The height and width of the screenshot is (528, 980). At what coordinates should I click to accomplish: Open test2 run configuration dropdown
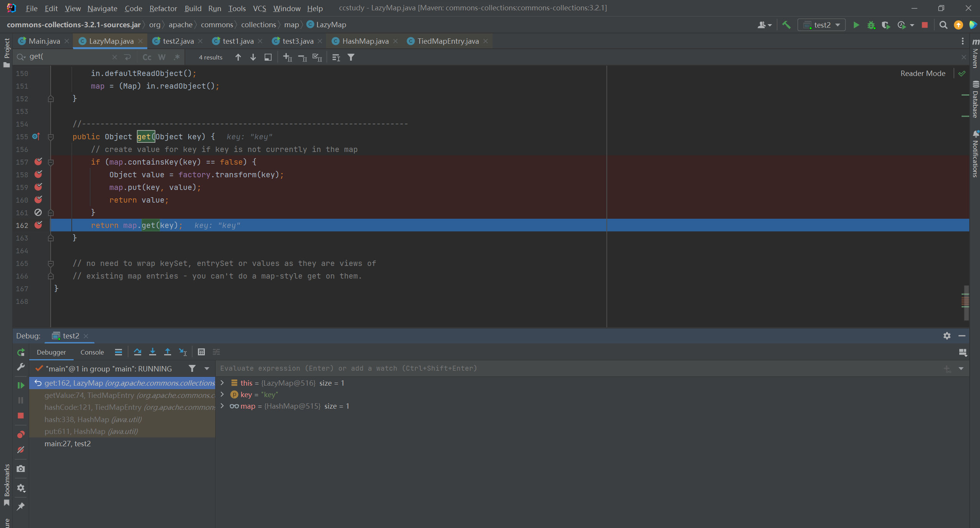(x=822, y=25)
